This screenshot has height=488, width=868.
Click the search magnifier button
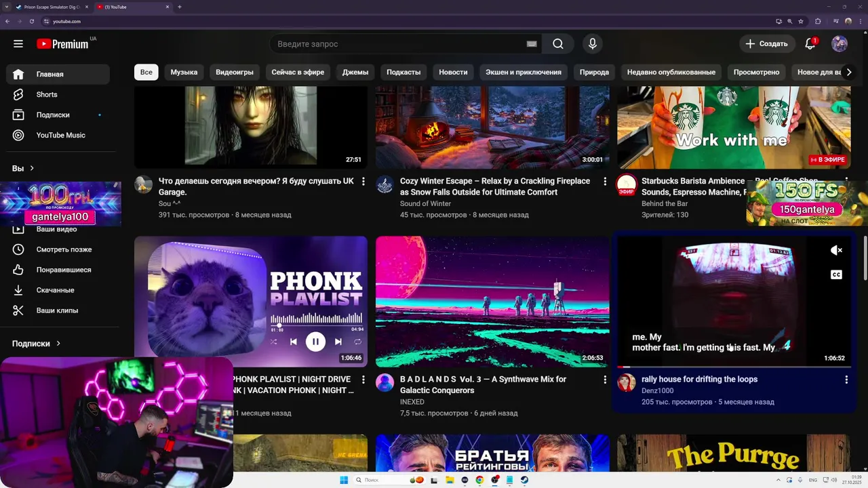click(x=558, y=44)
